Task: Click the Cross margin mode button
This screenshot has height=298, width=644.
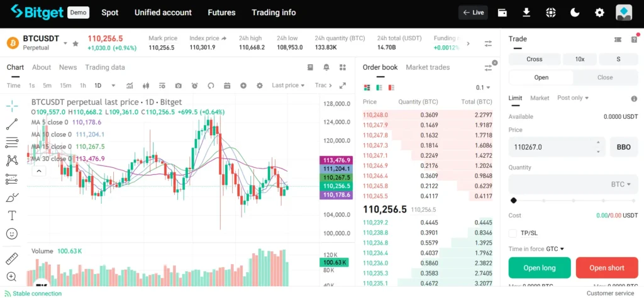Action: point(535,59)
